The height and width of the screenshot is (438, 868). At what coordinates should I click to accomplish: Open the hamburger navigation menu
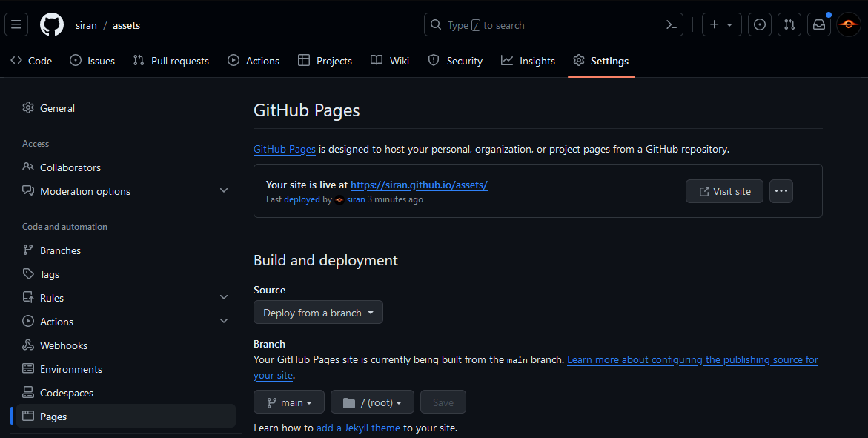pos(16,24)
